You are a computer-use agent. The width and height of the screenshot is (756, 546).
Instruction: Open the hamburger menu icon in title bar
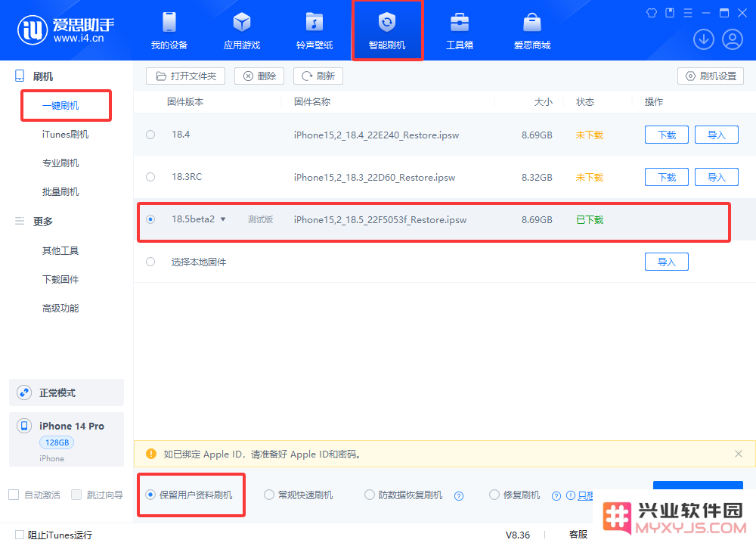688,13
